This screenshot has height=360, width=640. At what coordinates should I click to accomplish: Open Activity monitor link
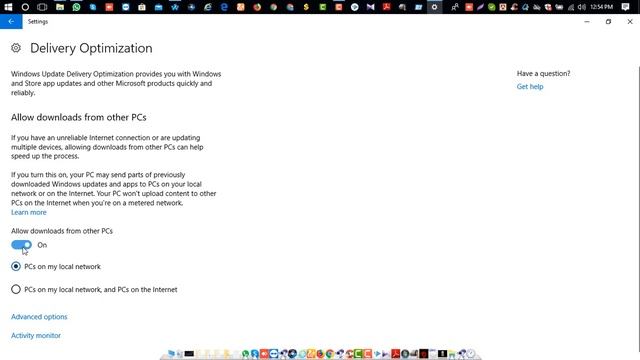click(x=36, y=336)
